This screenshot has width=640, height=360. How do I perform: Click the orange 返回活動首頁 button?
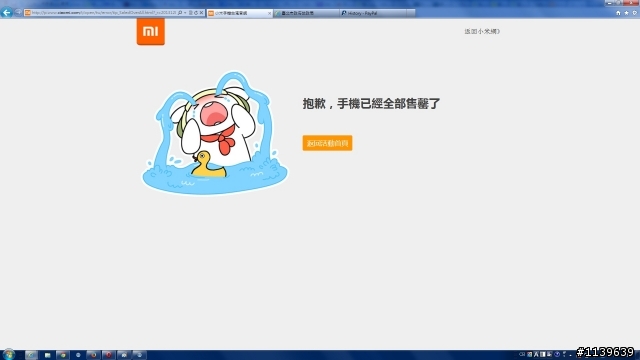pos(327,143)
